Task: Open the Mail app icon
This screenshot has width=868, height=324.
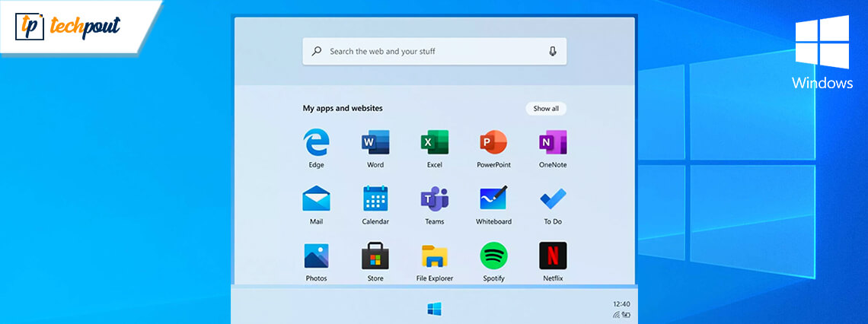Action: [x=316, y=199]
